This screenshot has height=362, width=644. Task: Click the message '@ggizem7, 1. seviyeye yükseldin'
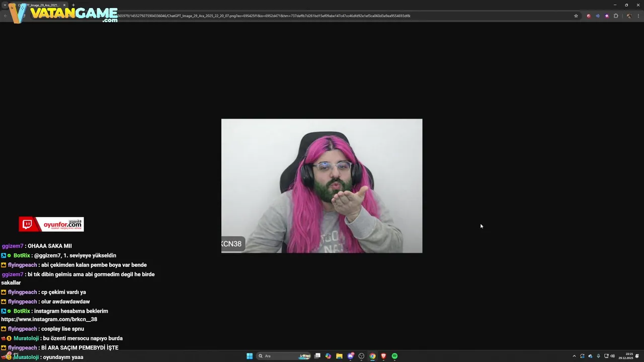click(75, 255)
